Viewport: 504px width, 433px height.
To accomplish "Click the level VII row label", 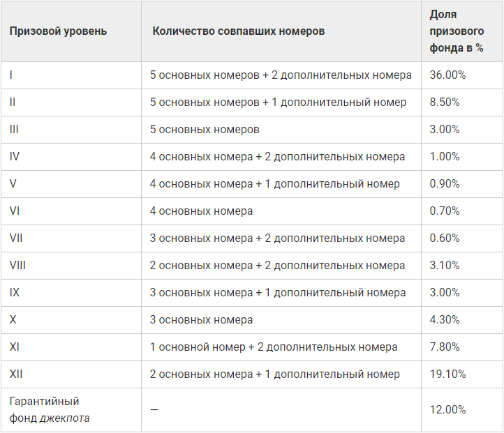I will (16, 238).
